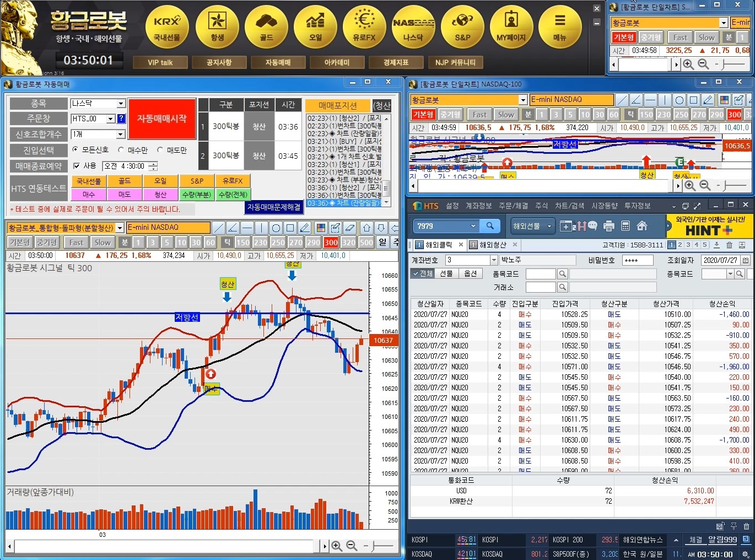
Task: Select the pencil tool in 통합형 chart toolbar
Action: coord(305,228)
